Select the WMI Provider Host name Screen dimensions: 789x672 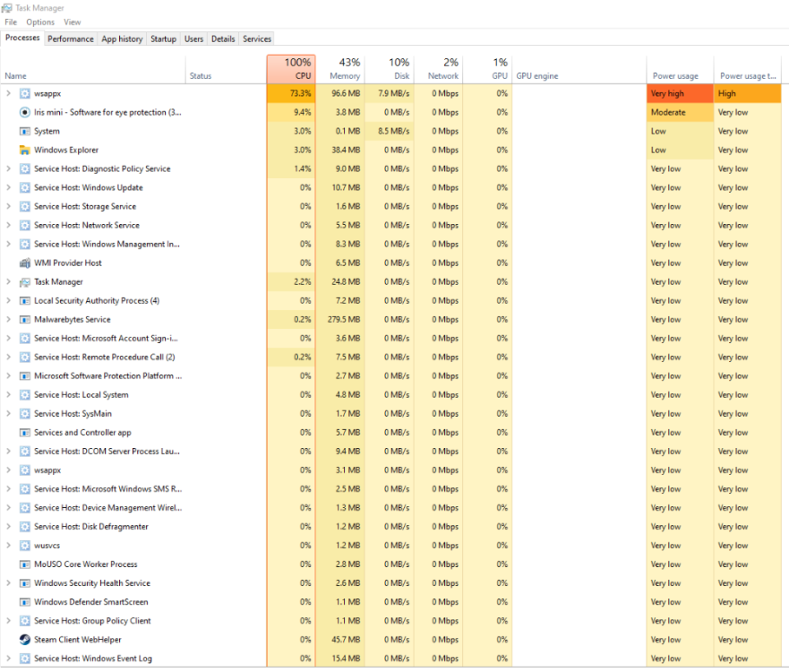[x=68, y=263]
